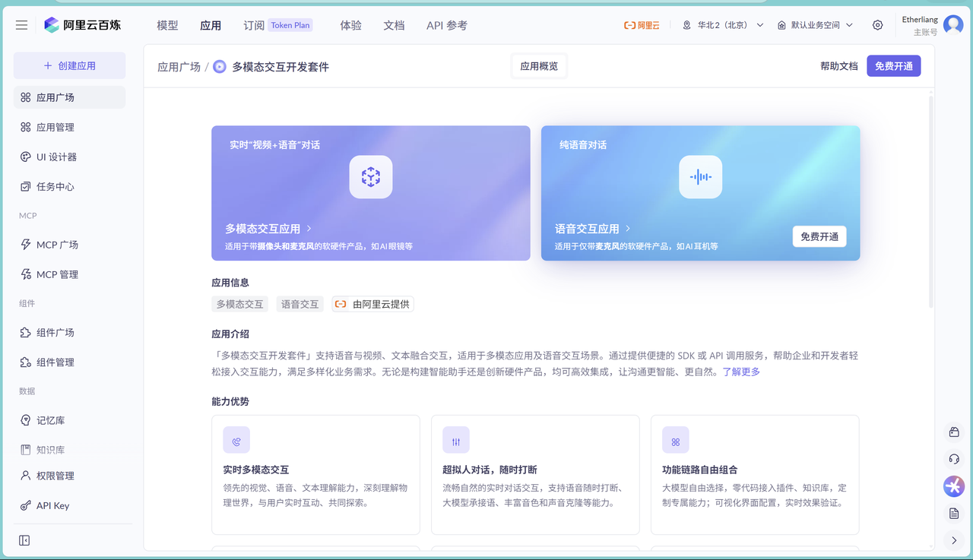973x560 pixels.
Task: Click the 组件广场 puzzle icon
Action: (26, 333)
